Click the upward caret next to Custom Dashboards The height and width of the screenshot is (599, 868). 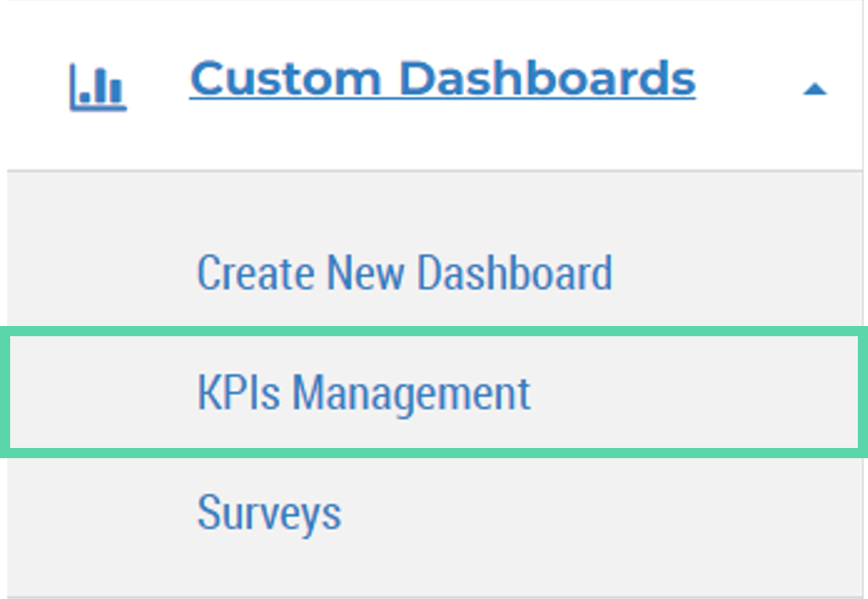814,89
